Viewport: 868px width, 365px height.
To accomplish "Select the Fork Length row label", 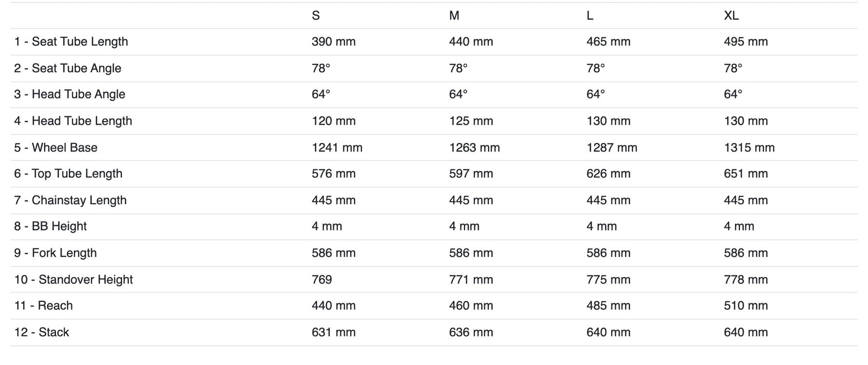I will [x=55, y=253].
